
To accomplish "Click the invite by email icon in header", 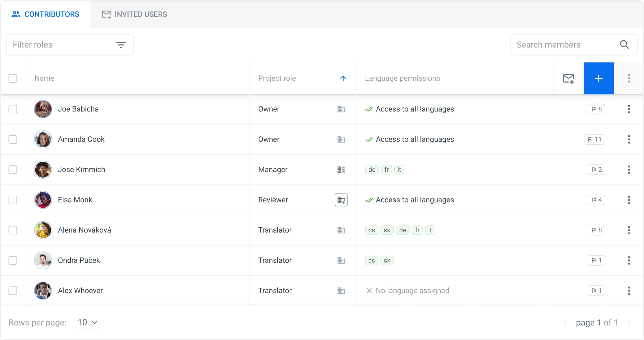I will tap(569, 79).
